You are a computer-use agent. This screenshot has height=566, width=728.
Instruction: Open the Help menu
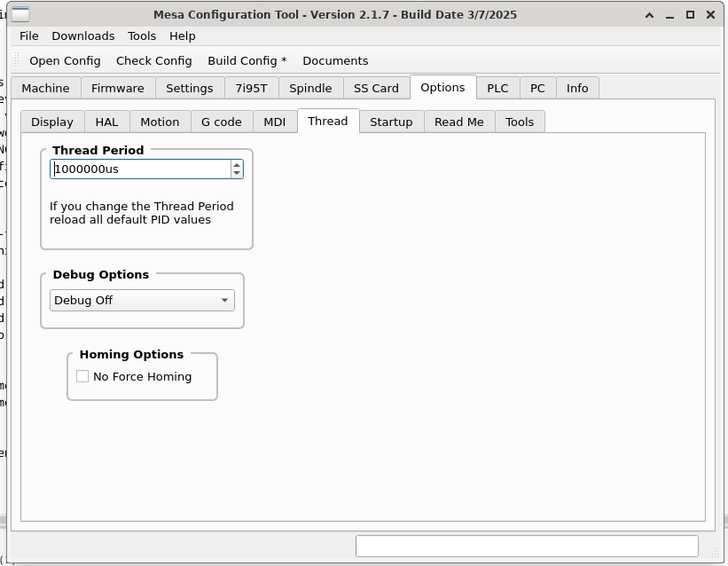coord(182,35)
